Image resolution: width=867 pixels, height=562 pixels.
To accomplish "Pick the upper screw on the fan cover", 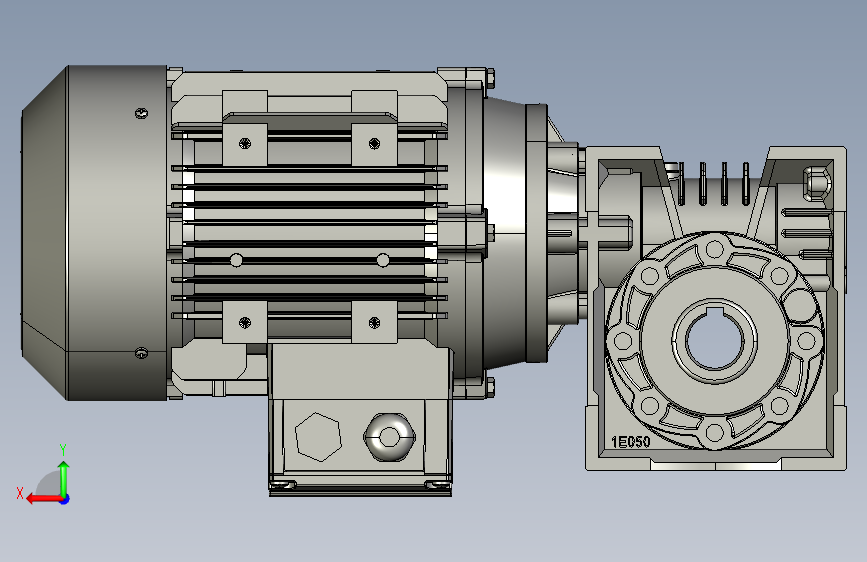I will point(142,113).
